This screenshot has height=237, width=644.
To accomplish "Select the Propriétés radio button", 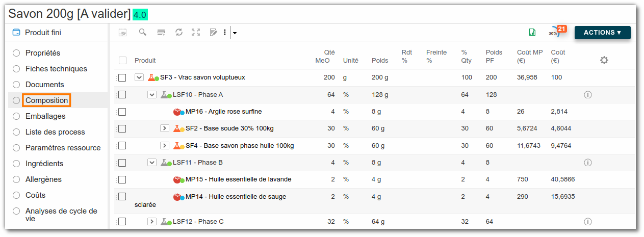I will [x=16, y=53].
